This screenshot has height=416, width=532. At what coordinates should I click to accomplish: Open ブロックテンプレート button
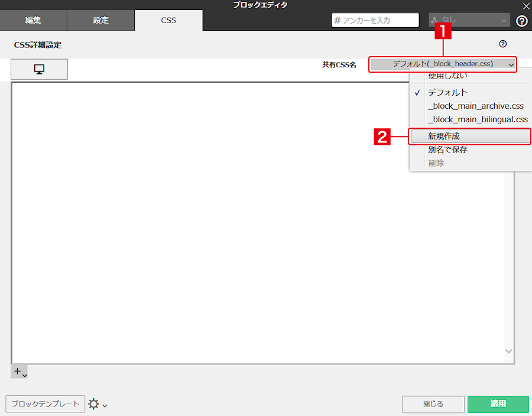[x=45, y=404]
